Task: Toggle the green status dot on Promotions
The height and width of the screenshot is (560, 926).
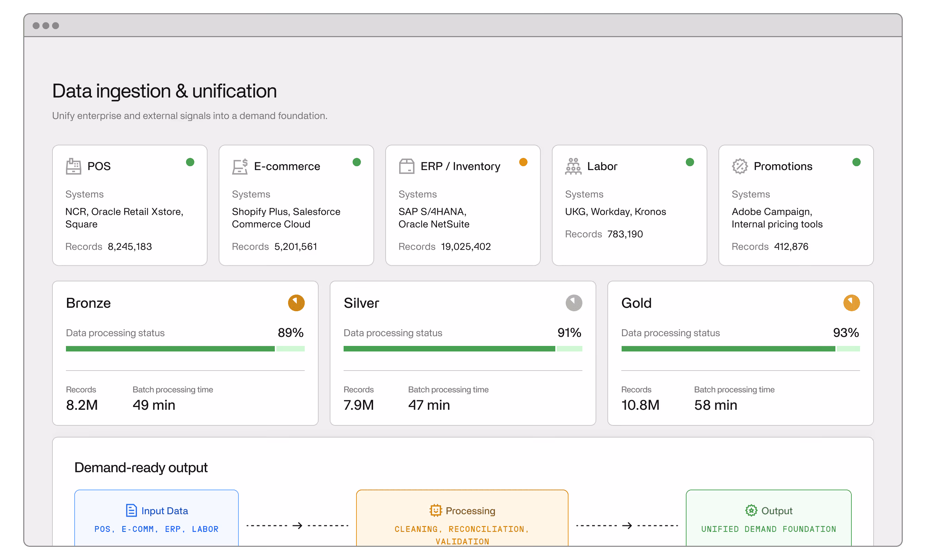Action: [x=857, y=162]
